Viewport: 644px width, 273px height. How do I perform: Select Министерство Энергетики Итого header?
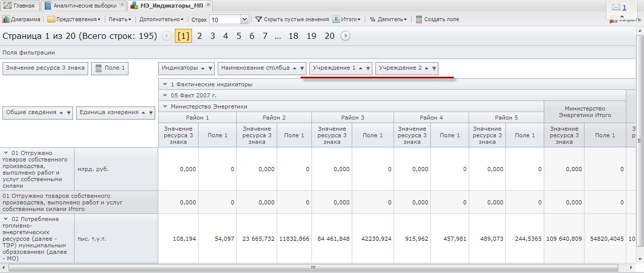click(x=585, y=112)
